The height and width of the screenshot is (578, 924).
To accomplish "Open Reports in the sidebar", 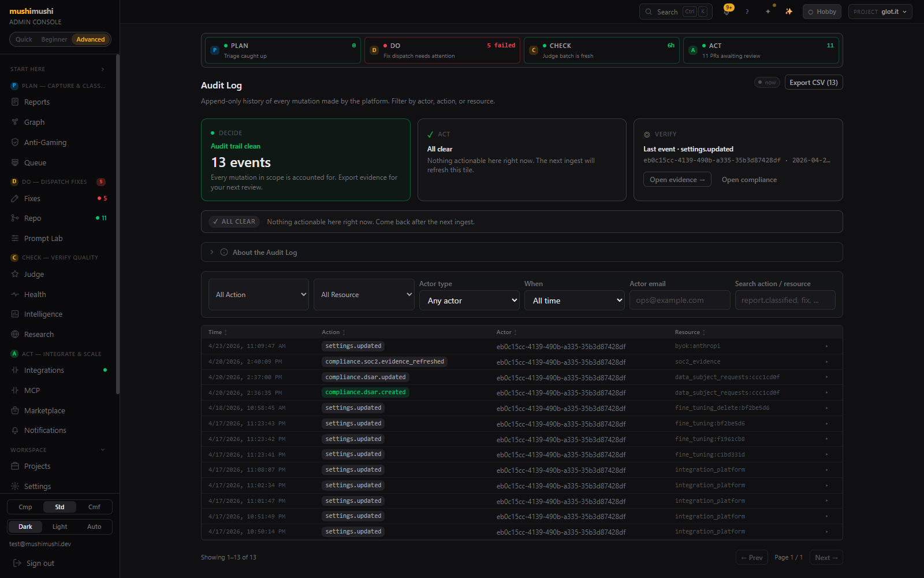I will click(37, 102).
